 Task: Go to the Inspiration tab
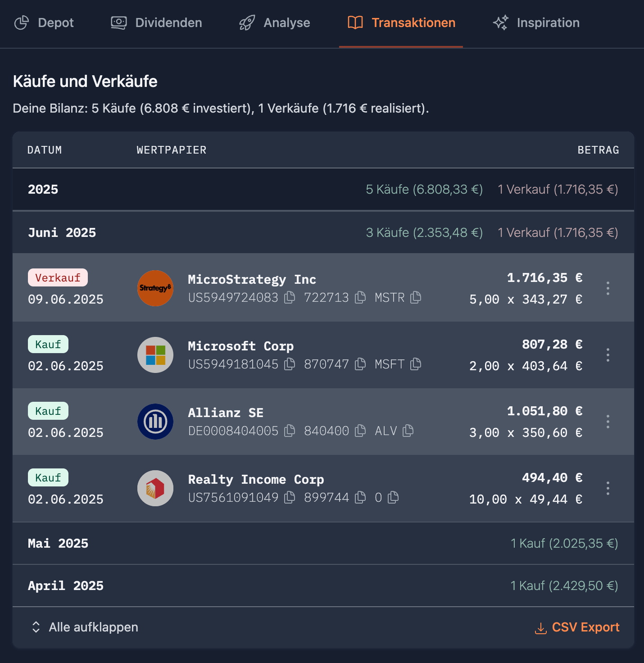point(536,23)
